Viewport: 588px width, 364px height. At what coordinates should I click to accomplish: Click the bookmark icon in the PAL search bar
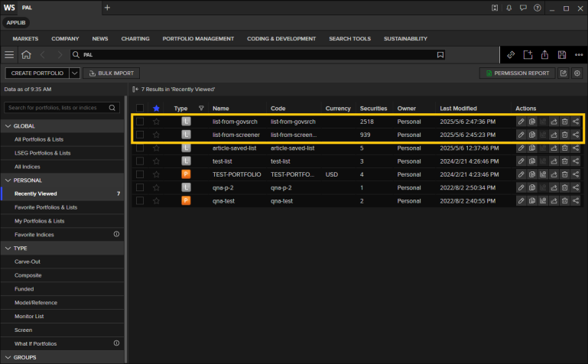440,55
